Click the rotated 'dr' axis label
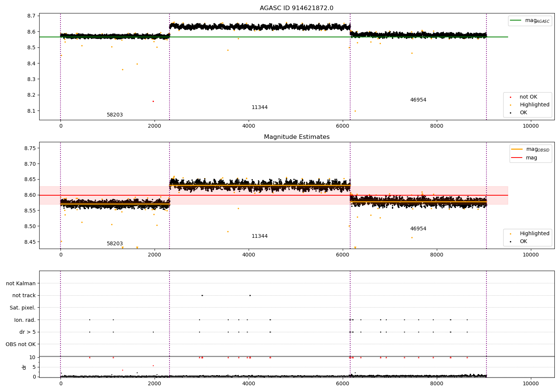This screenshot has width=560, height=392. point(24,367)
